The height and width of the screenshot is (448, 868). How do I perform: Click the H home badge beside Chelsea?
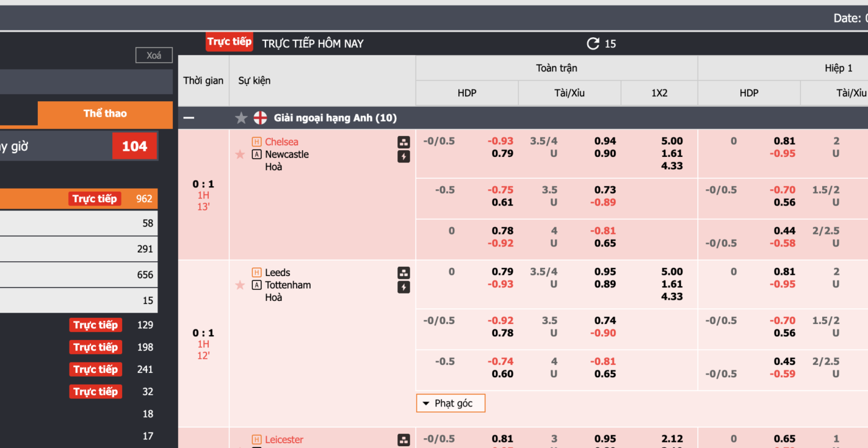click(x=257, y=142)
